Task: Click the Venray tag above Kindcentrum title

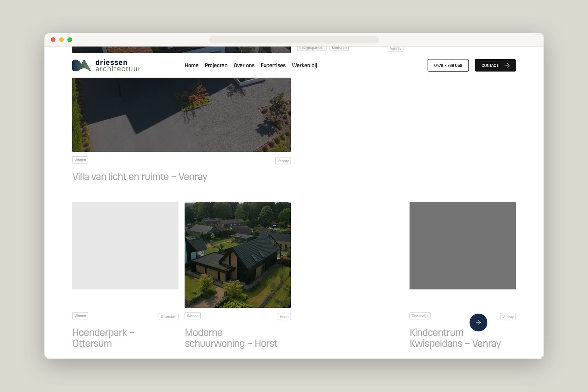Action: click(508, 317)
